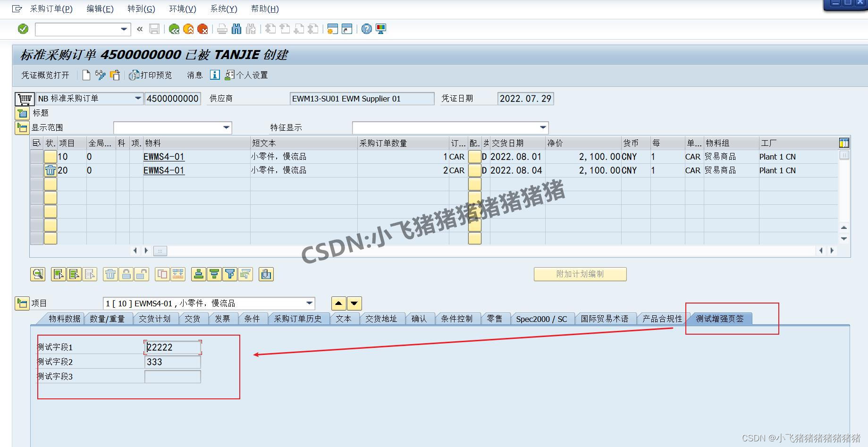The image size is (868, 447).
Task: Click the copy item icon
Action: pos(162,274)
